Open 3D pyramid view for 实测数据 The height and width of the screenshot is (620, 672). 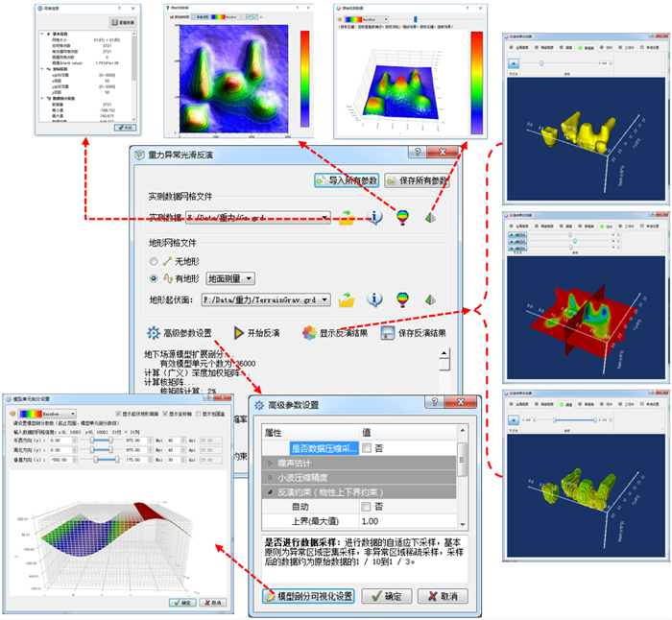[x=430, y=218]
